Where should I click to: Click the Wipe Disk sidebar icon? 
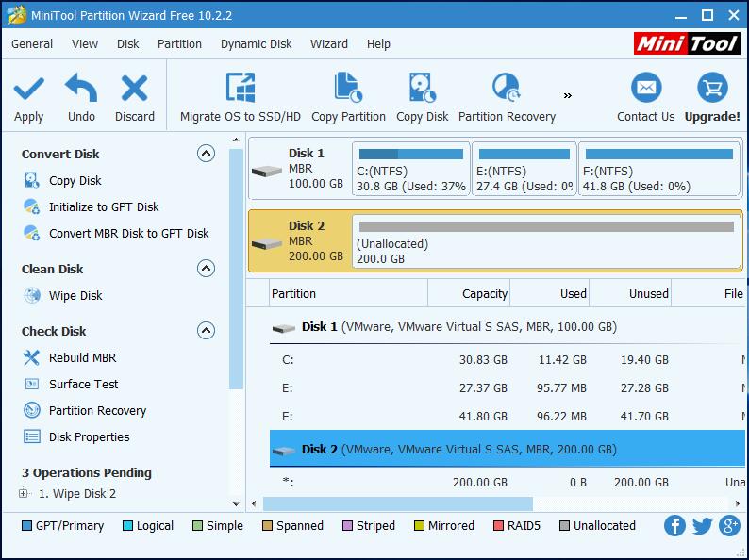pyautogui.click(x=32, y=295)
